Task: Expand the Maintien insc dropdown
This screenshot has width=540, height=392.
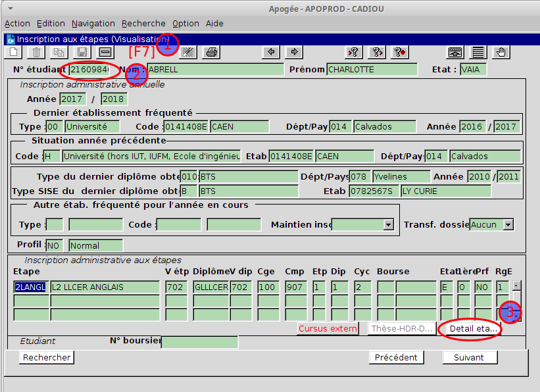Action: tap(388, 225)
